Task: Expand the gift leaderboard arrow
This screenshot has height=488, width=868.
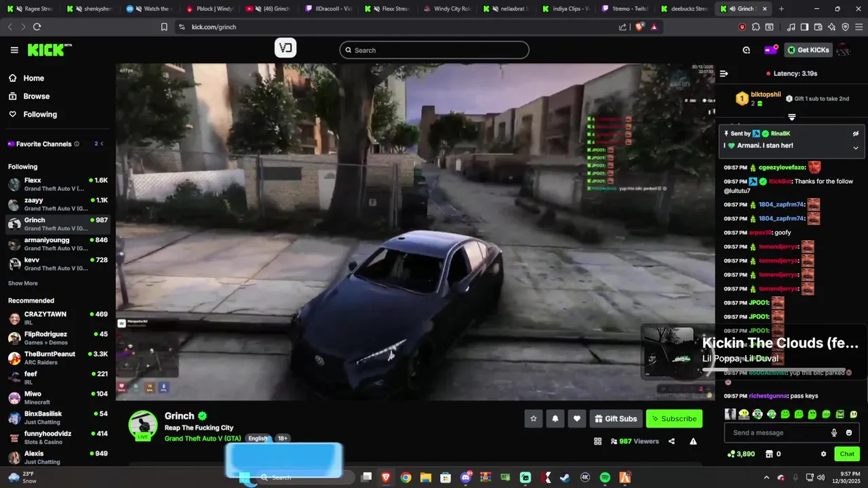Action: [791, 117]
